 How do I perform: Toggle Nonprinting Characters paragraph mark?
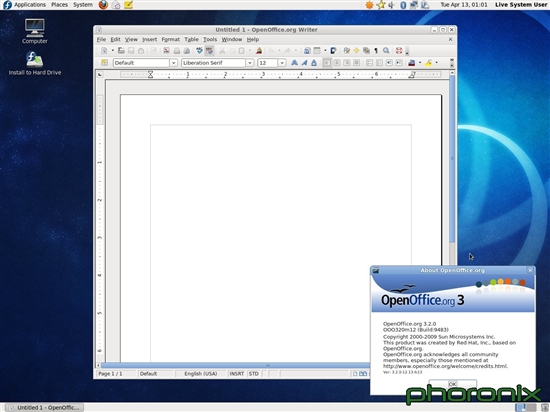[x=376, y=51]
